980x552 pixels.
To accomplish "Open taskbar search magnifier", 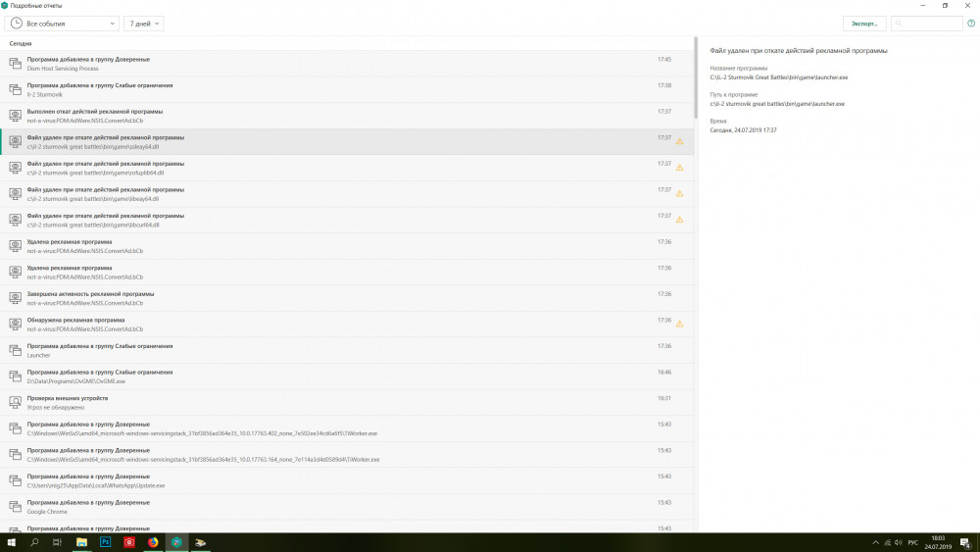I will click(34, 542).
